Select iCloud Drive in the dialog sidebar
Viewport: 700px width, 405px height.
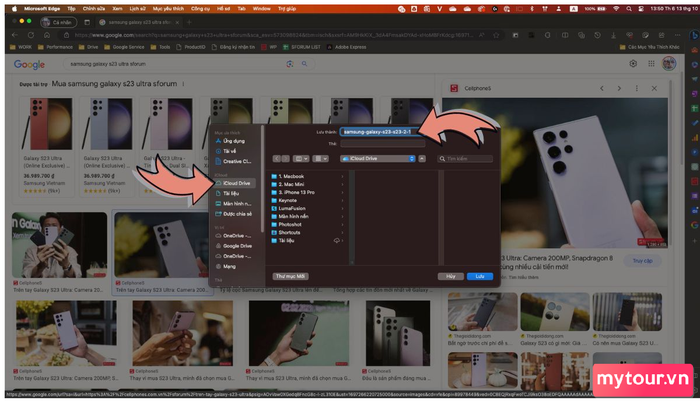click(235, 183)
